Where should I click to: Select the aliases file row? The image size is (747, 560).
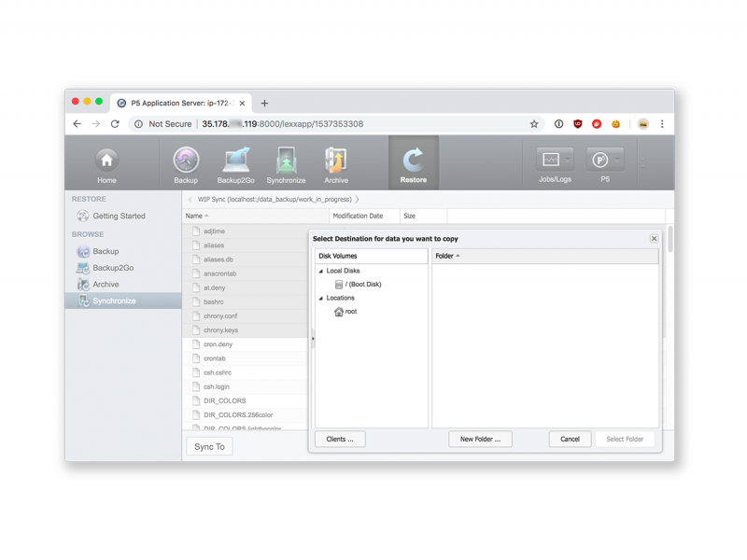pyautogui.click(x=245, y=245)
